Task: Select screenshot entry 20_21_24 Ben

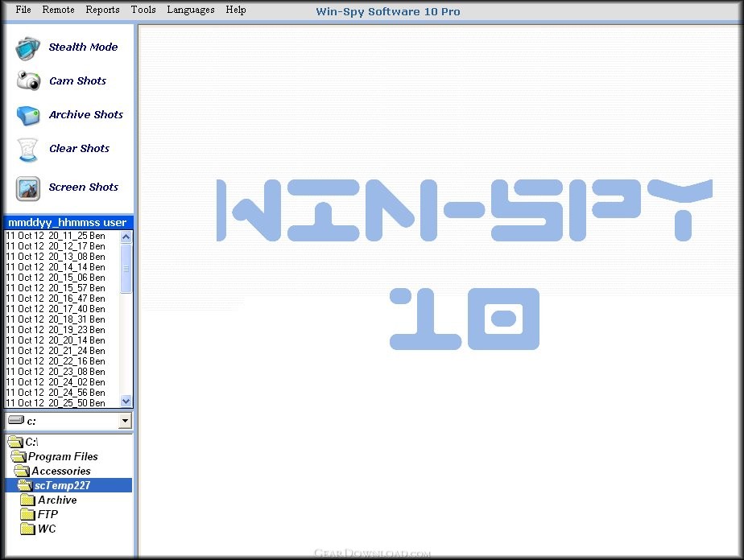Action: (56, 351)
